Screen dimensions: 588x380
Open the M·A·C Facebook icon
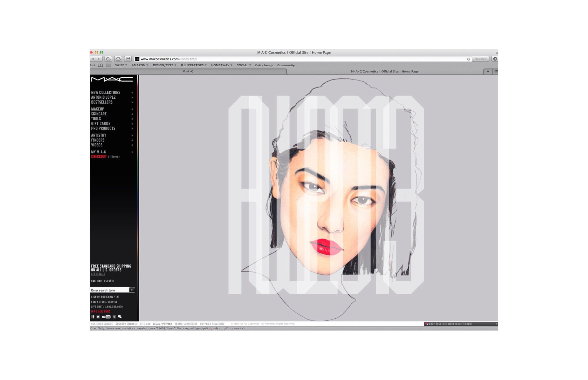coord(93,317)
